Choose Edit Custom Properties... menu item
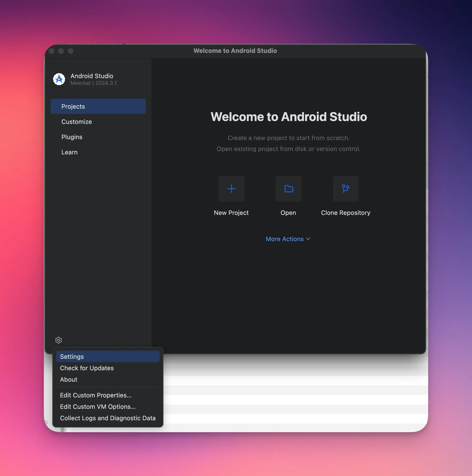 pos(108,395)
